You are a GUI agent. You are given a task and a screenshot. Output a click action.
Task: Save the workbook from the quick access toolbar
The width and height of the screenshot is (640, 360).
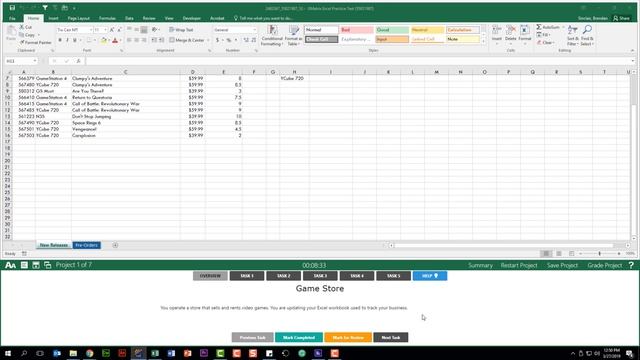[12, 8]
